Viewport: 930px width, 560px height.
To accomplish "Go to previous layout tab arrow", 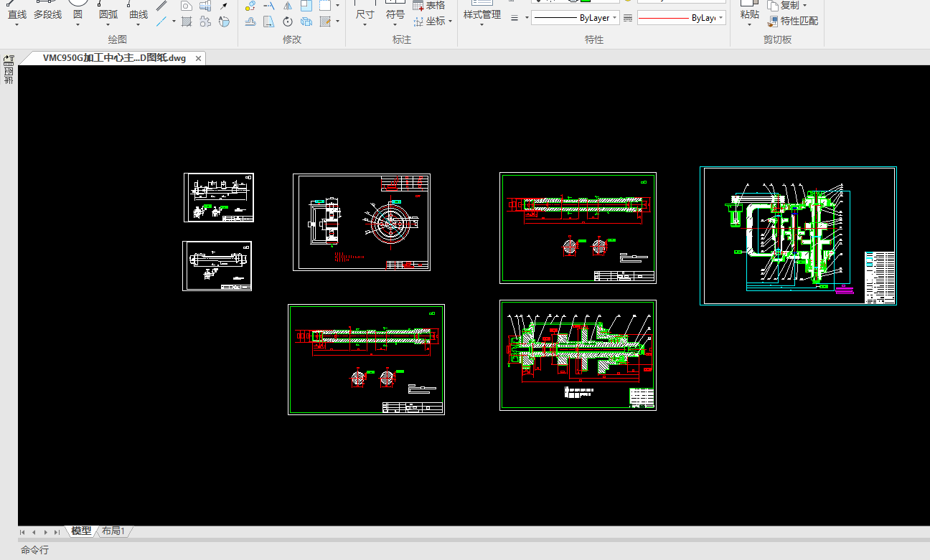I will [x=34, y=532].
